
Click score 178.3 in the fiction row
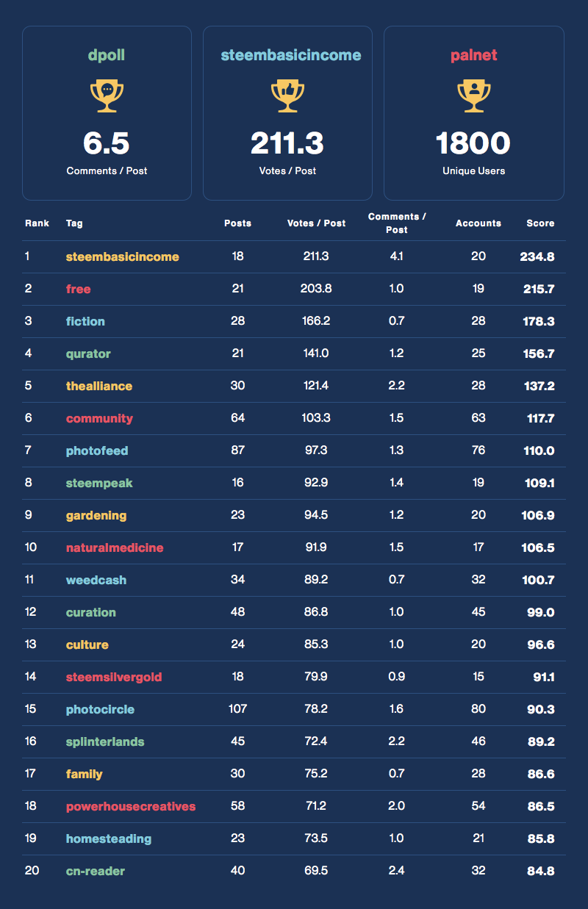pyautogui.click(x=538, y=321)
